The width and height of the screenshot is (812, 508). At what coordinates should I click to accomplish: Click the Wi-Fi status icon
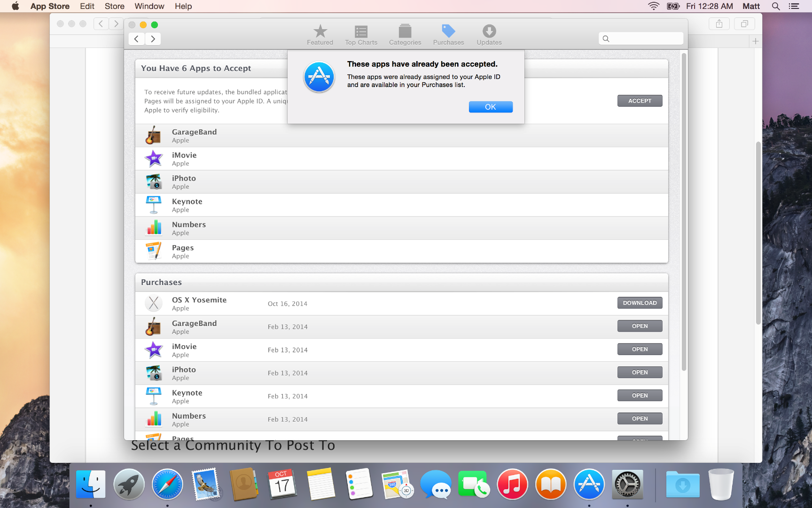coord(654,6)
